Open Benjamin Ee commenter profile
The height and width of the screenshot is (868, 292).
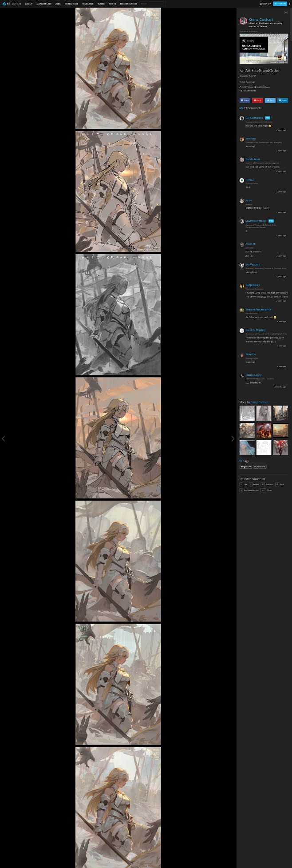click(x=253, y=285)
